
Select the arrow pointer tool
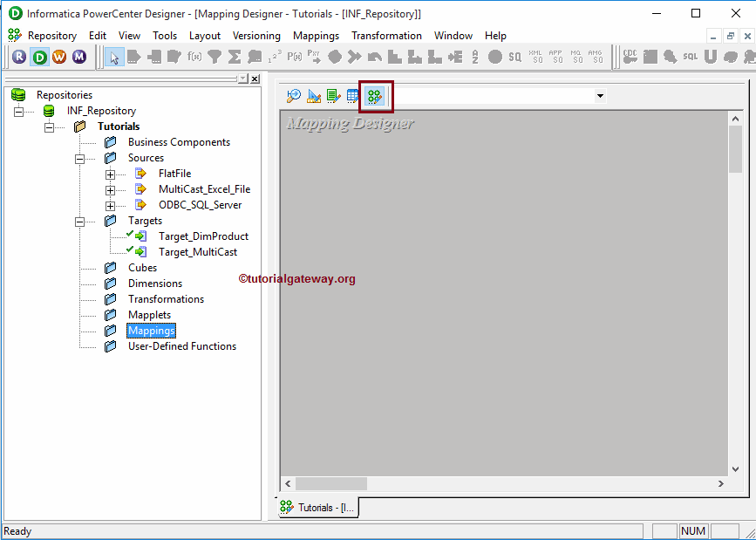[114, 58]
